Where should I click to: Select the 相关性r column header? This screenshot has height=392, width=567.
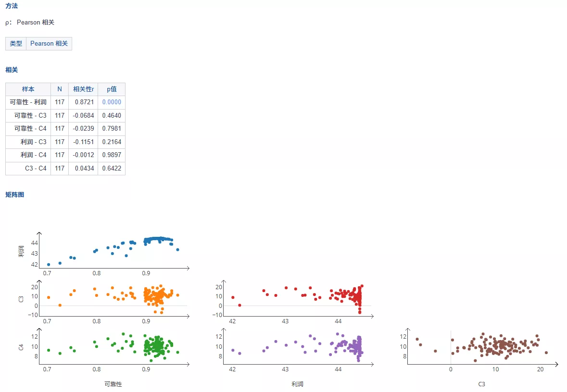(83, 89)
